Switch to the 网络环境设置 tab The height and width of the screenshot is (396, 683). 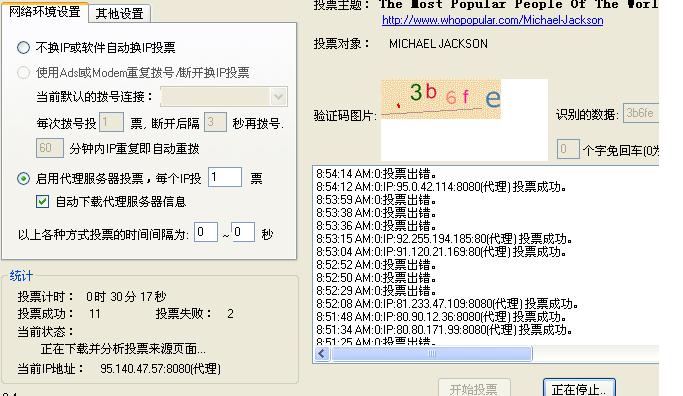pos(45,12)
